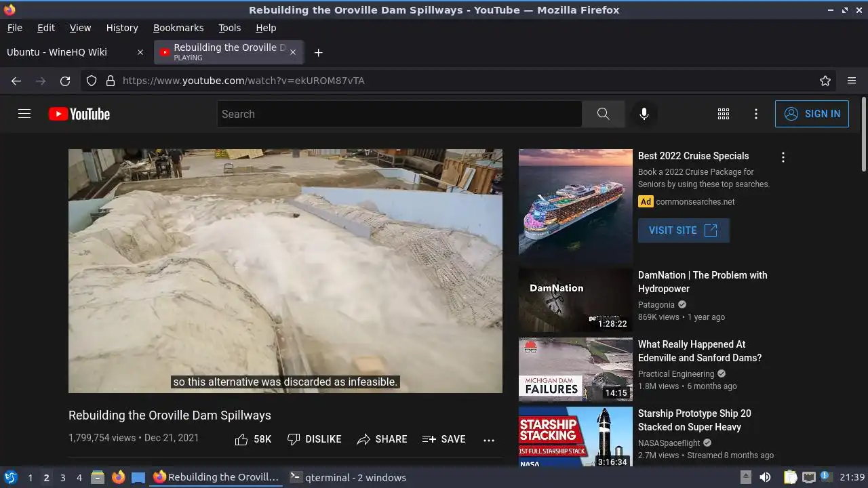Open ad options three-dot menu
The image size is (868, 488).
click(783, 157)
